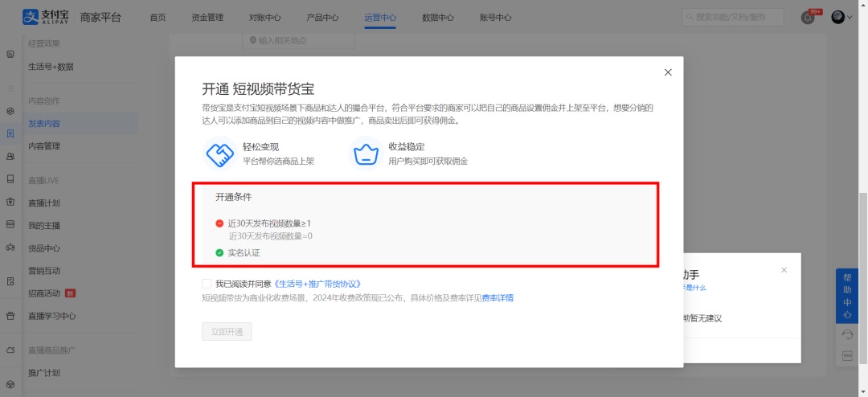The width and height of the screenshot is (868, 397).
Task: Open the blue 帮助中心 side button
Action: pyautogui.click(x=847, y=296)
